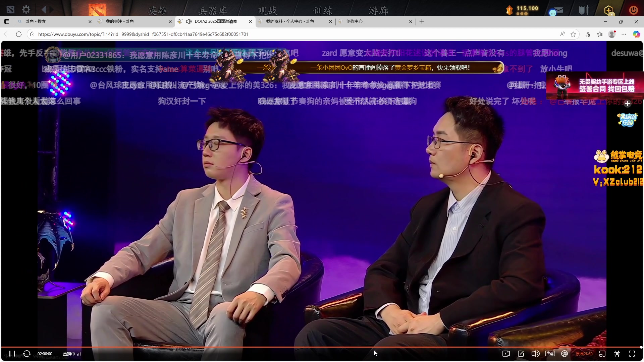Open the 果缤纷乐园 sticker icon
644x362 pixels.
tap(627, 120)
